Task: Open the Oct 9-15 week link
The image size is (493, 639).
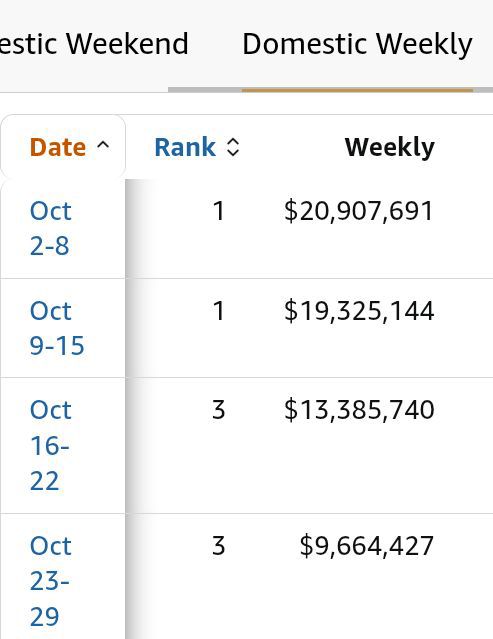Action: pos(57,328)
